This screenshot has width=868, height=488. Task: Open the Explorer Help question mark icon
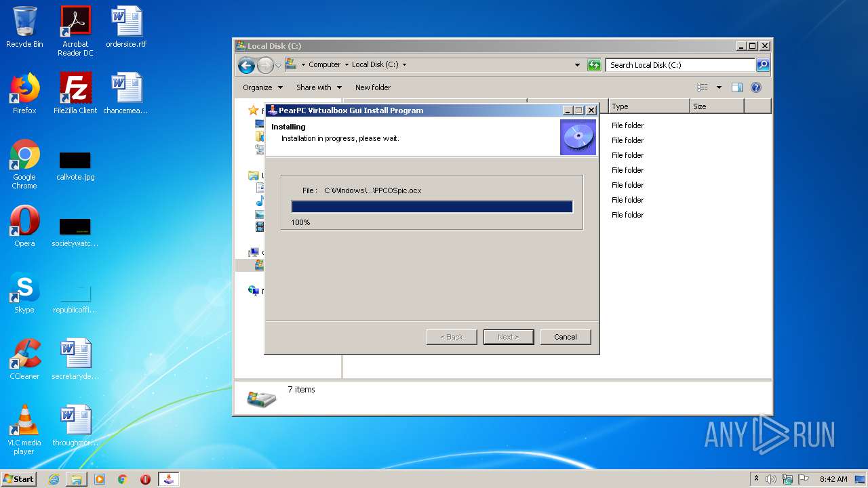point(756,87)
